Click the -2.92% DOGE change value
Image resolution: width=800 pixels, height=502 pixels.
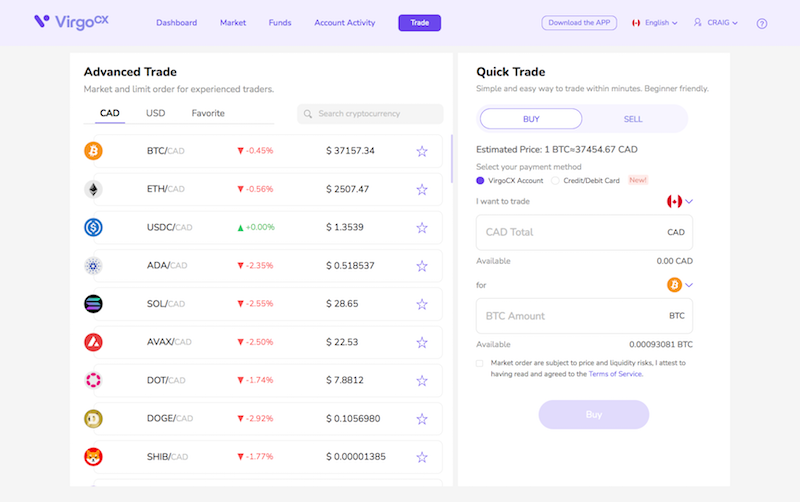tap(260, 419)
